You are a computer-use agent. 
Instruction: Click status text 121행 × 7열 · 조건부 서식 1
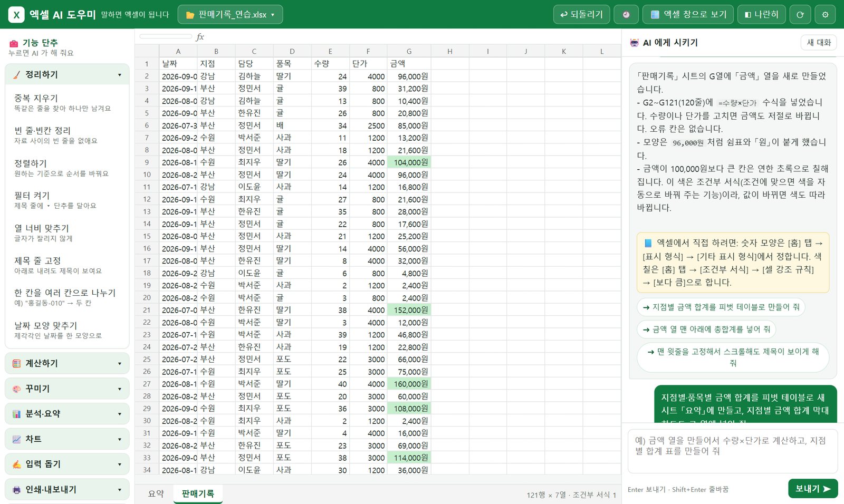(x=571, y=495)
